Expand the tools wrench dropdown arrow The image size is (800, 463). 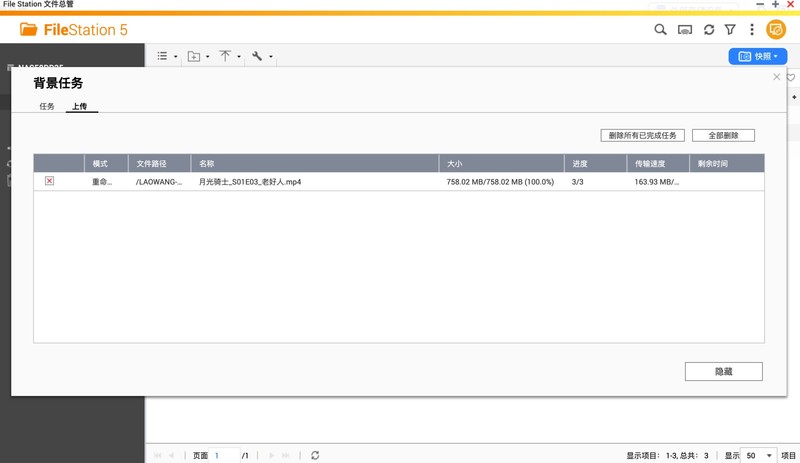[x=270, y=57]
